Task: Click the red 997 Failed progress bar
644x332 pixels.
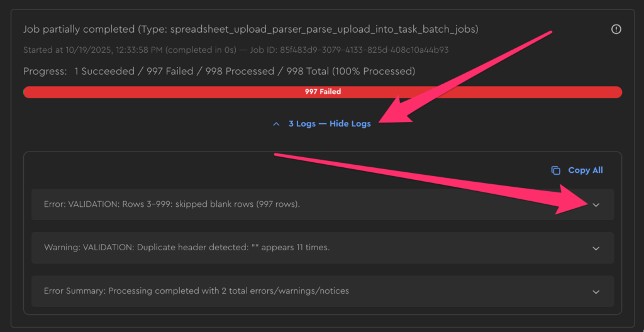Action: pos(322,92)
